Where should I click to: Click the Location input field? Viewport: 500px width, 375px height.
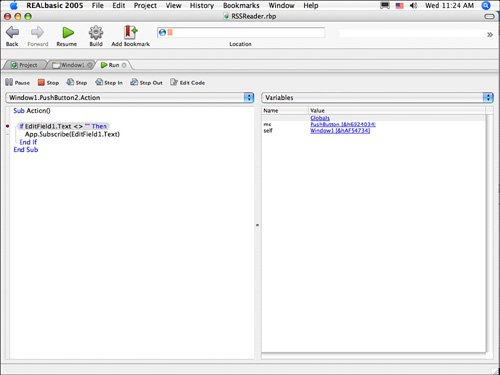coord(241,32)
